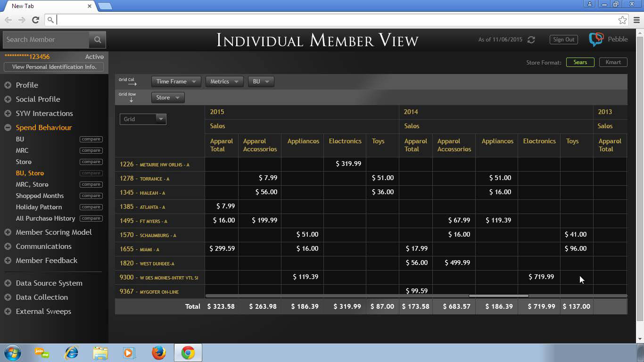
Task: Open the Chrome menu hamburger icon
Action: (x=636, y=20)
